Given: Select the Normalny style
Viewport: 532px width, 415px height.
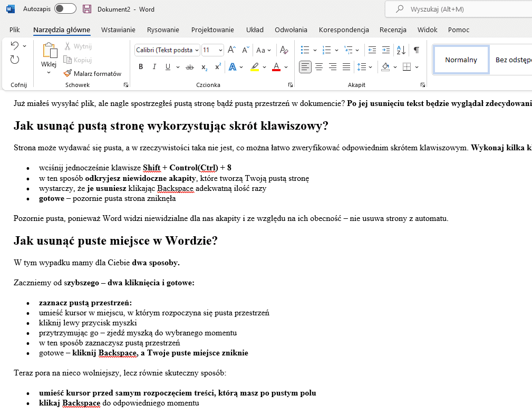Looking at the screenshot, I should (x=461, y=60).
